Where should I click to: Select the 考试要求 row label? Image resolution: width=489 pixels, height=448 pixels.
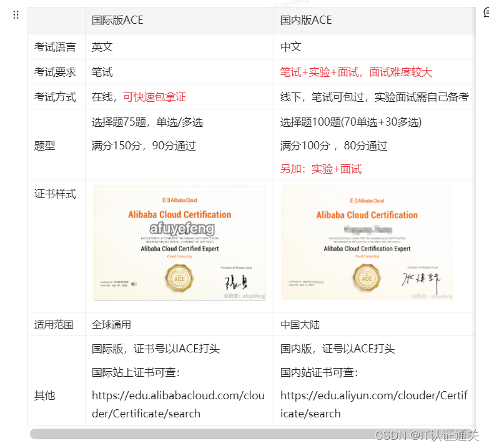tap(55, 72)
